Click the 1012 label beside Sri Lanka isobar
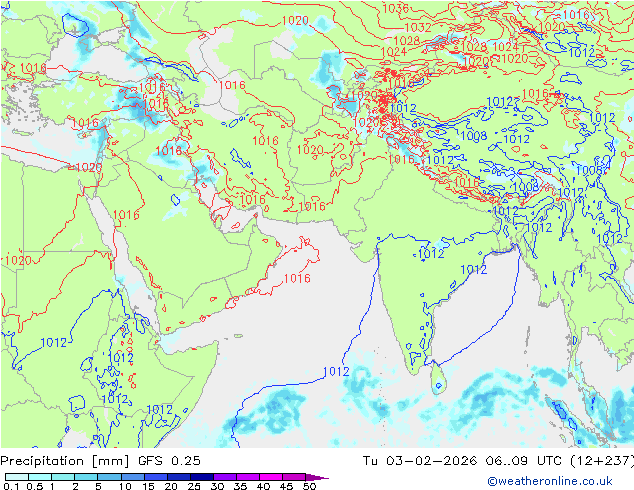Viewport: 634px width, 490px height. click(x=336, y=371)
